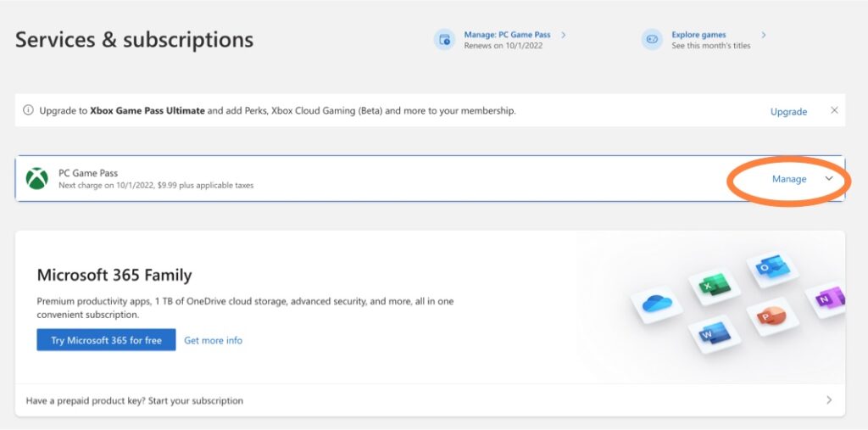This screenshot has width=868, height=430.
Task: Open Manage: PC Game Pass link
Action: pyautogui.click(x=507, y=35)
